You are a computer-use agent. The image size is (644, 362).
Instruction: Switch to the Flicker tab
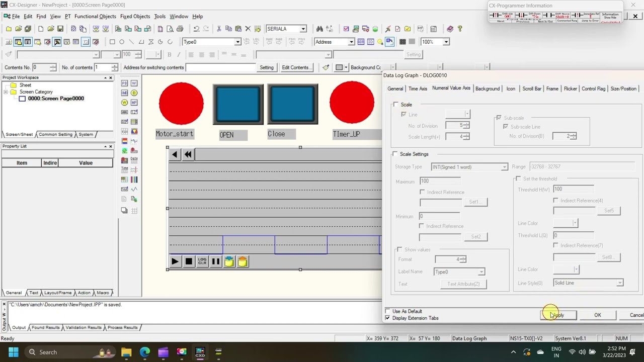(x=571, y=89)
